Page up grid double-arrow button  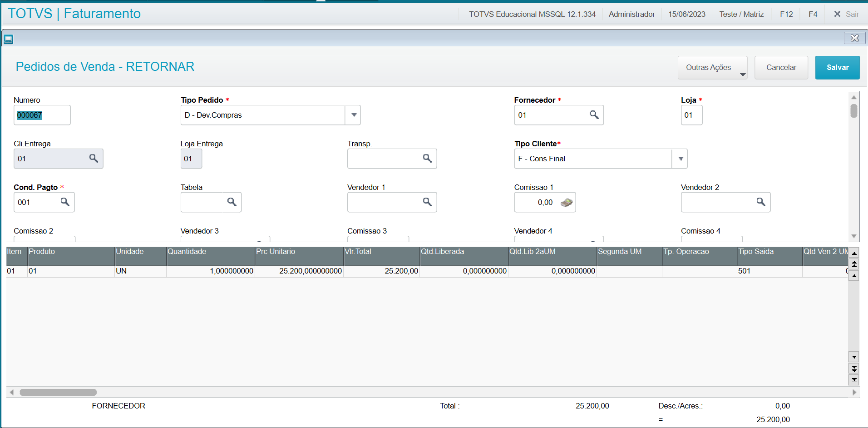tap(854, 264)
